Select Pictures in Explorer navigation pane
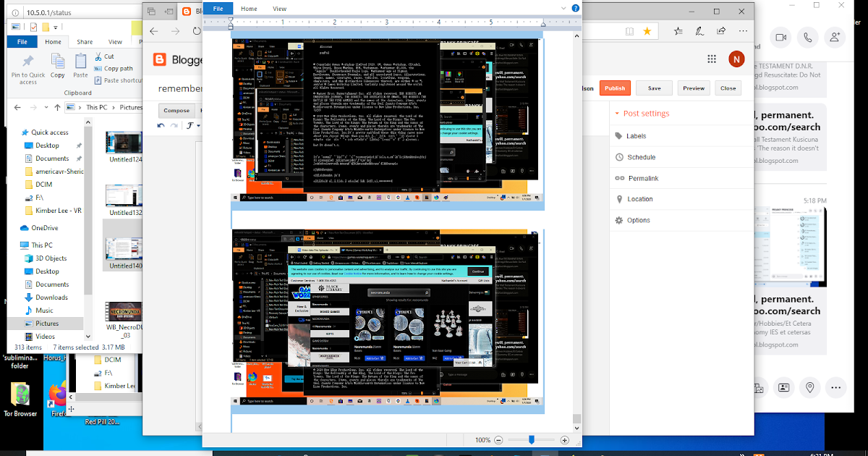The height and width of the screenshot is (456, 868). click(x=48, y=324)
